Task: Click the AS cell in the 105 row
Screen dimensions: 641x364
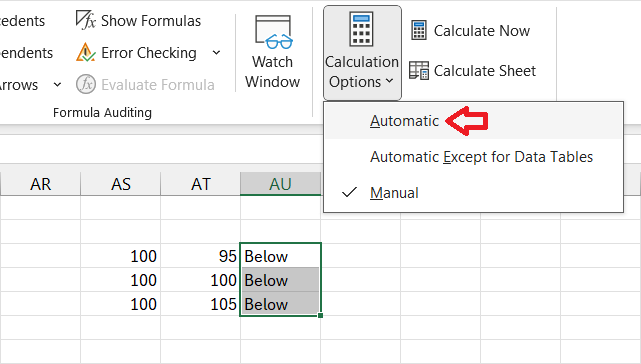Action: 121,304
